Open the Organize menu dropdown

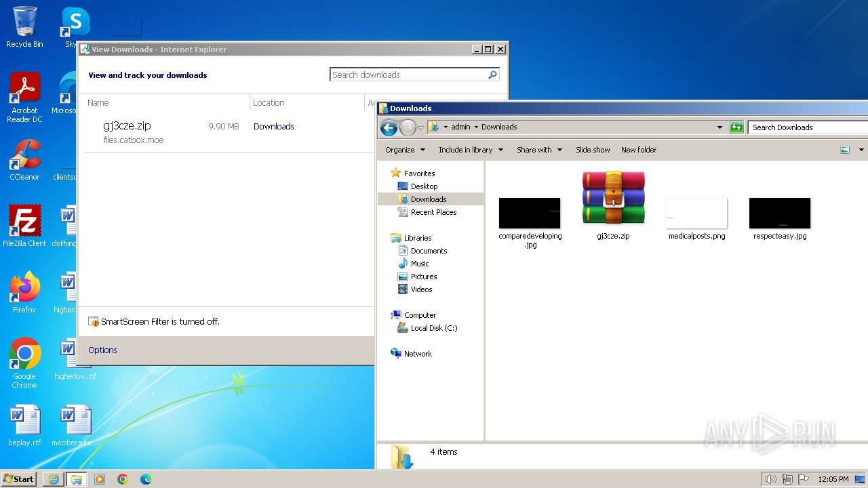coord(405,150)
